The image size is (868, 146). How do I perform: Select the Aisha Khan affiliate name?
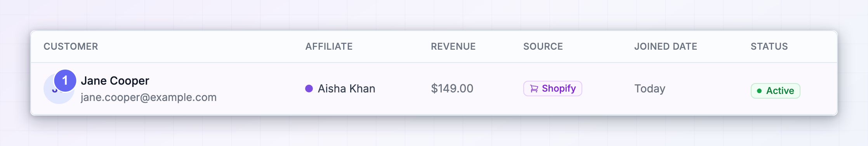pos(346,89)
